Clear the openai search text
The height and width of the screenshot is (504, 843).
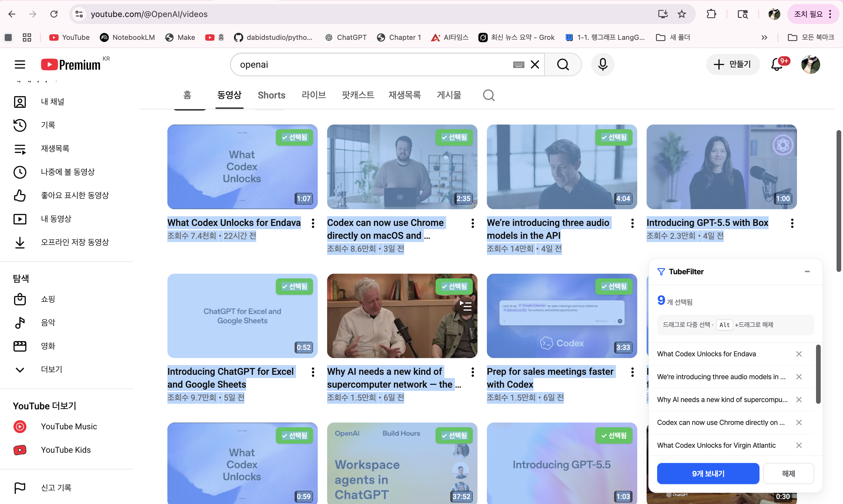535,64
